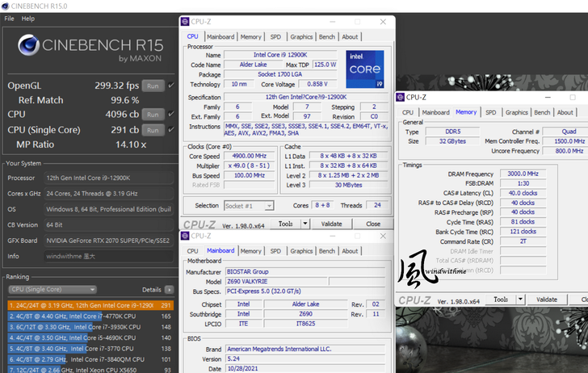This screenshot has height=373, width=588.
Task: Toggle the CPU (Single Core) test checkbox
Action: click(x=171, y=129)
